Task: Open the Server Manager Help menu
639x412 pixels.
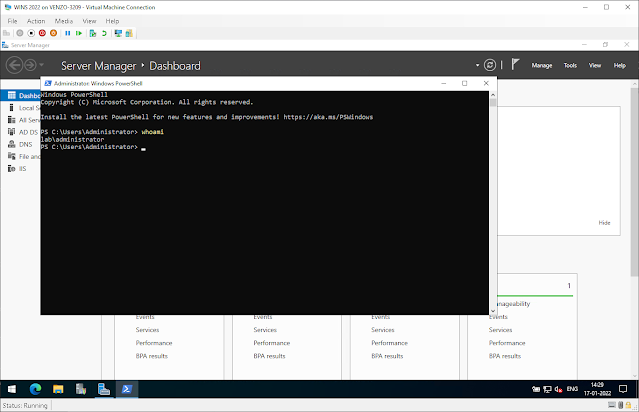Action: [619, 65]
